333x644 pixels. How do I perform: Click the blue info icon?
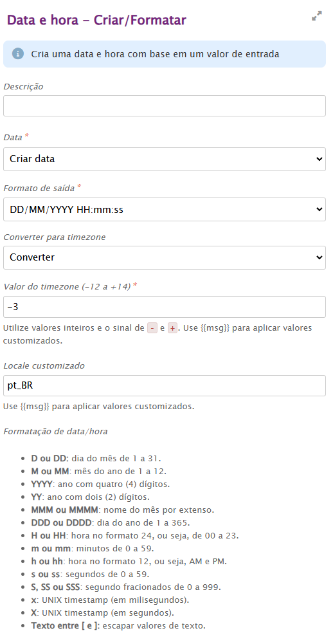tap(17, 54)
